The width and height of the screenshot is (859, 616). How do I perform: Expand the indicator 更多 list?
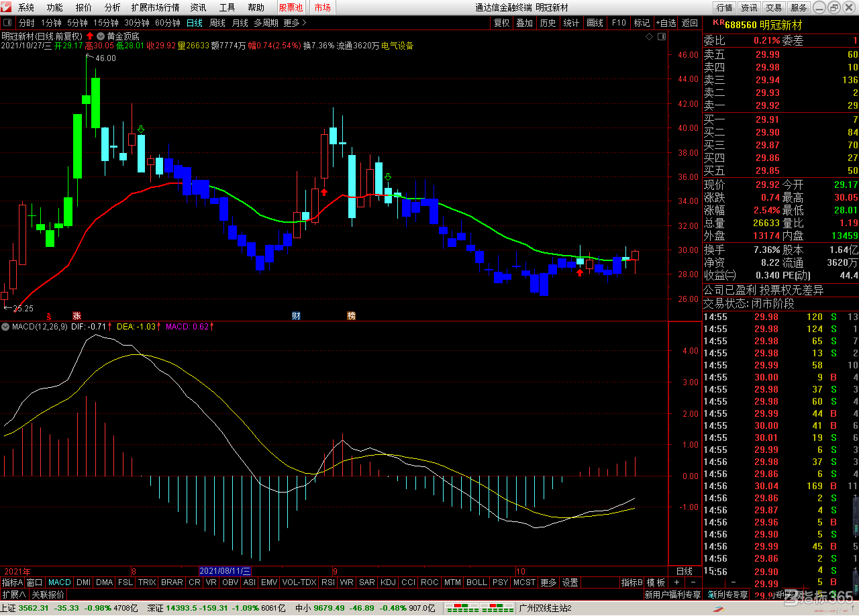pos(548,582)
